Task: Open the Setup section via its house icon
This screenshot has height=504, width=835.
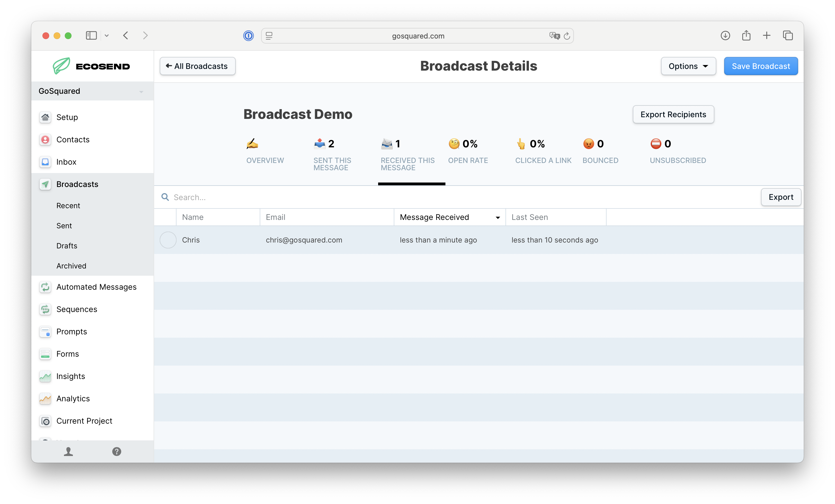Action: coord(46,117)
